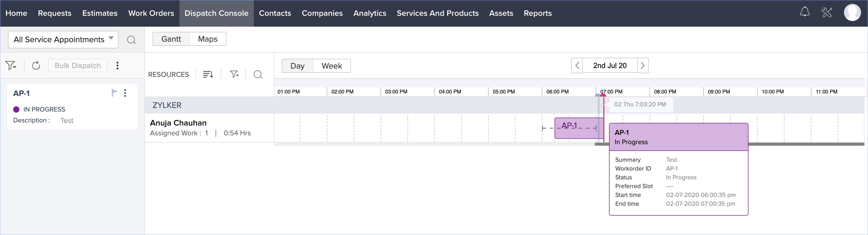Open the resources filter dropdown
The image size is (868, 235).
(x=234, y=75)
